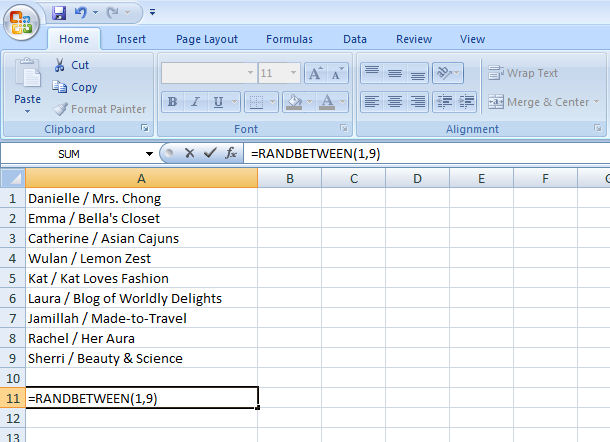Open the Page Layout tab

pyautogui.click(x=207, y=39)
